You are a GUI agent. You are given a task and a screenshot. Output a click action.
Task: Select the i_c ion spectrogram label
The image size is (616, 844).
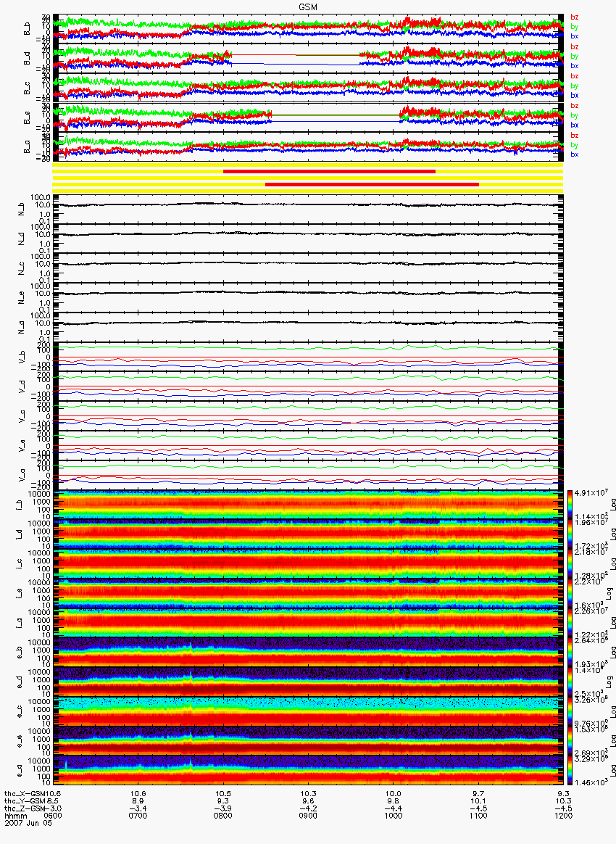(20, 565)
